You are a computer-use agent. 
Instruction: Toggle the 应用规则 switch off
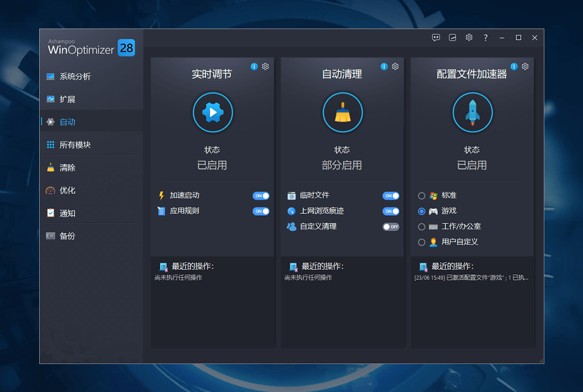click(261, 212)
